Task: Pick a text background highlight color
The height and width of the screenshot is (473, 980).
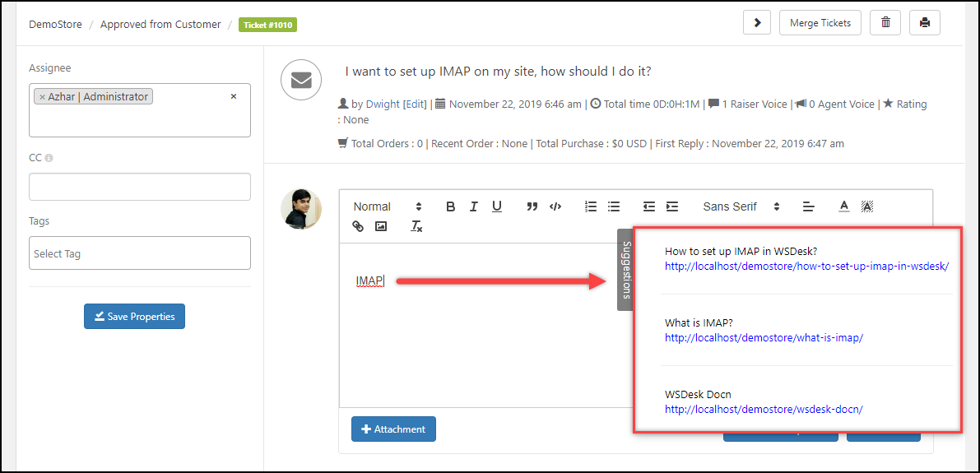Action: [867, 206]
